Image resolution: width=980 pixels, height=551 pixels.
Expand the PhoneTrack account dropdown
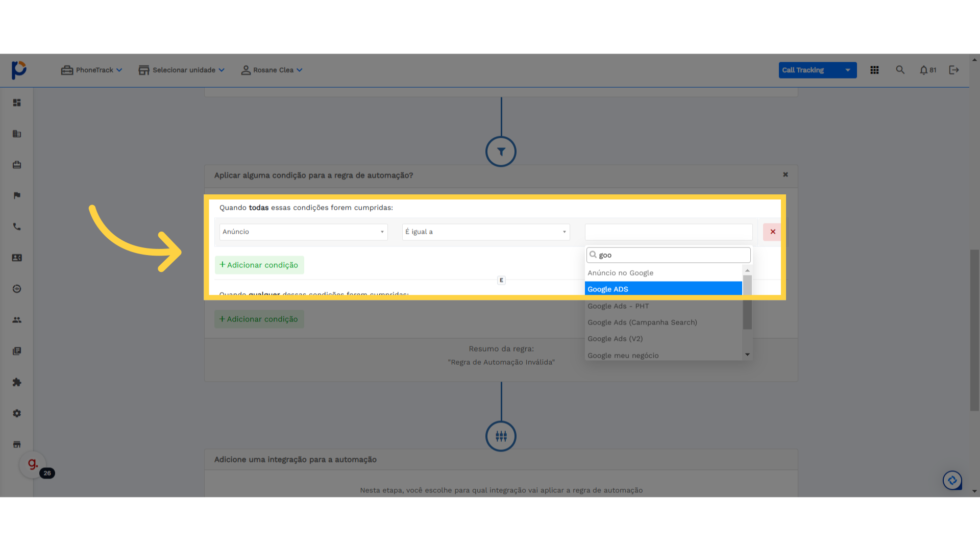[91, 70]
